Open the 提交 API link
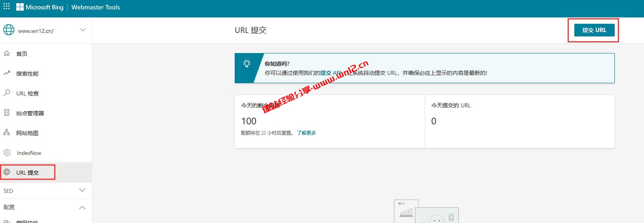The image size is (644, 223). [x=331, y=73]
